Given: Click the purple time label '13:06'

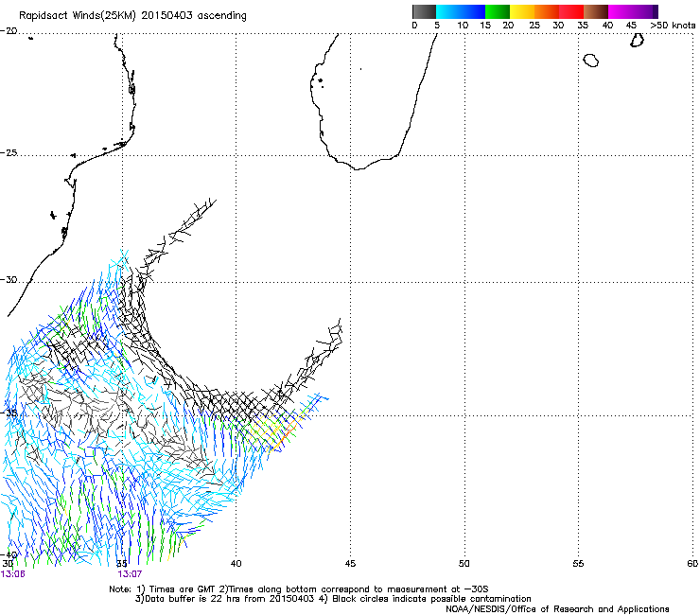Looking at the screenshot, I should tap(12, 574).
